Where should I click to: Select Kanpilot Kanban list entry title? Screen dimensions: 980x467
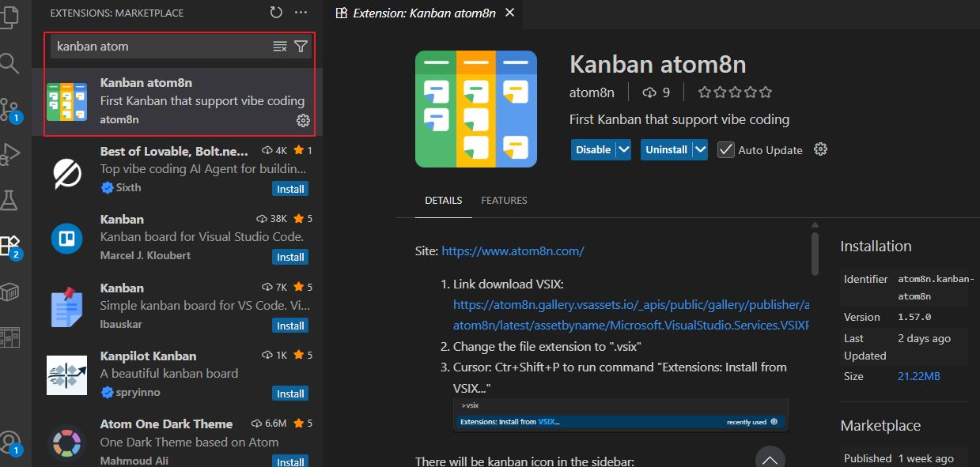[148, 356]
